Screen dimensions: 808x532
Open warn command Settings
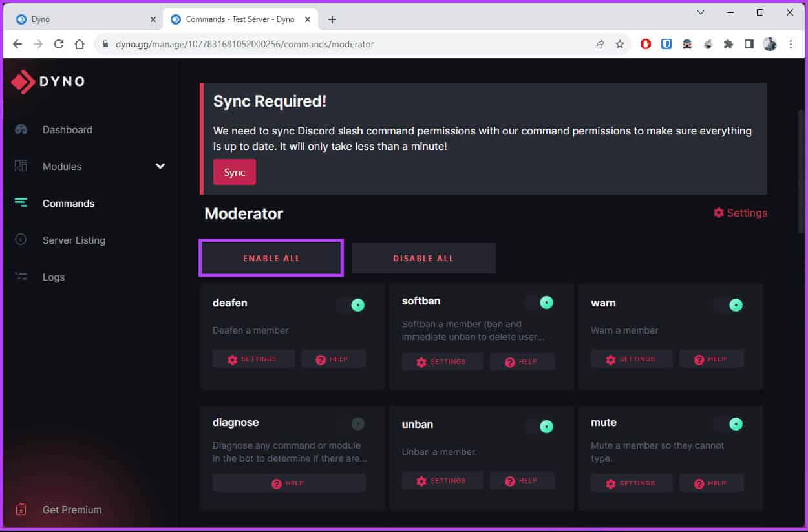(632, 359)
